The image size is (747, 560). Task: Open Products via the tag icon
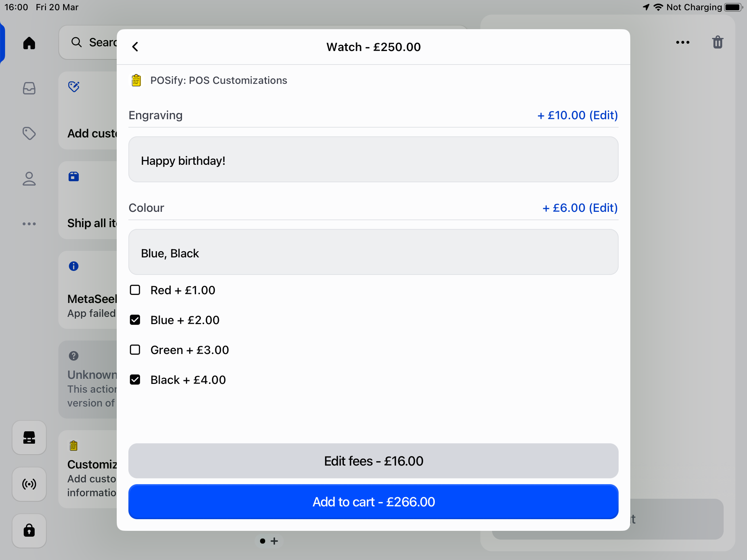click(29, 133)
